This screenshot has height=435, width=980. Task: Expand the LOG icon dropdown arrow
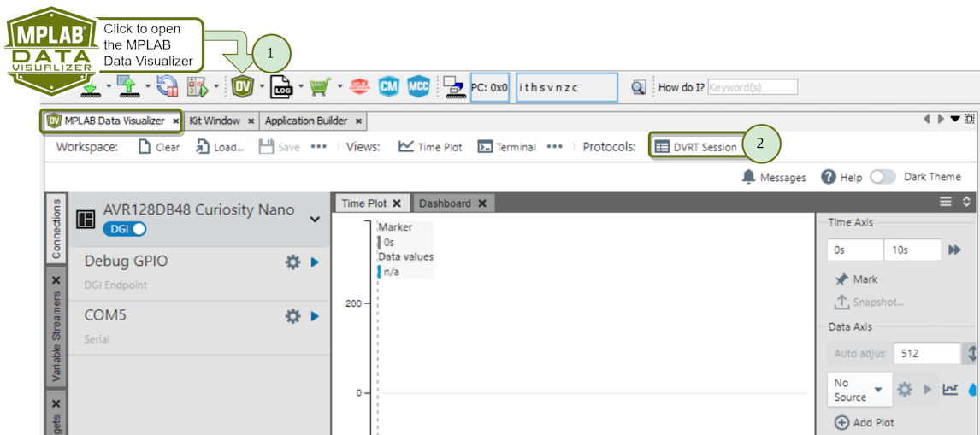coord(301,86)
